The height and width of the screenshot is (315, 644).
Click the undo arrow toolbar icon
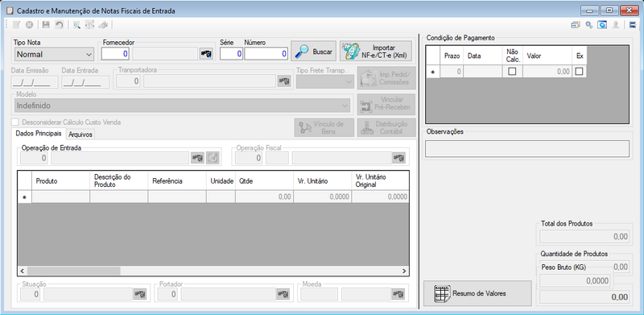pyautogui.click(x=59, y=25)
